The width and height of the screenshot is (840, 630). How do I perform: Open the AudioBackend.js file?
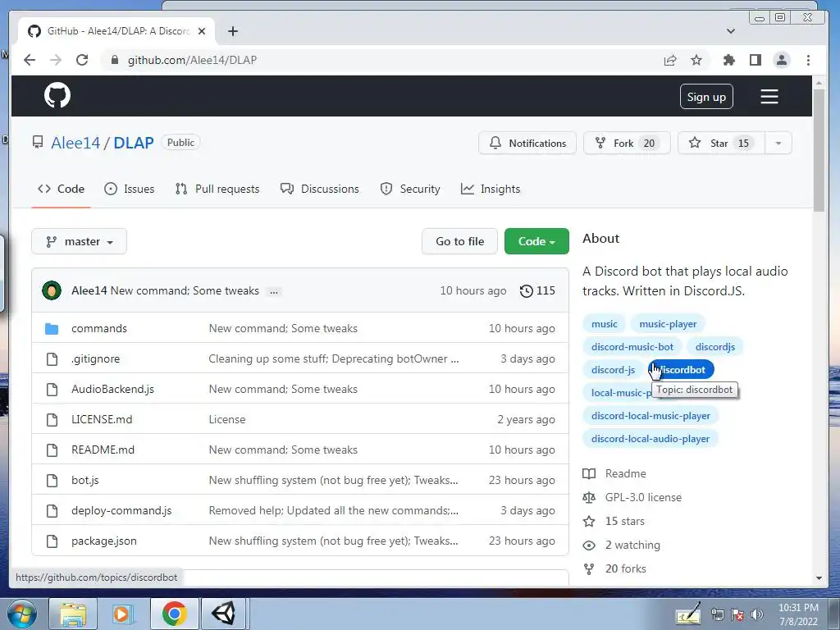click(112, 389)
